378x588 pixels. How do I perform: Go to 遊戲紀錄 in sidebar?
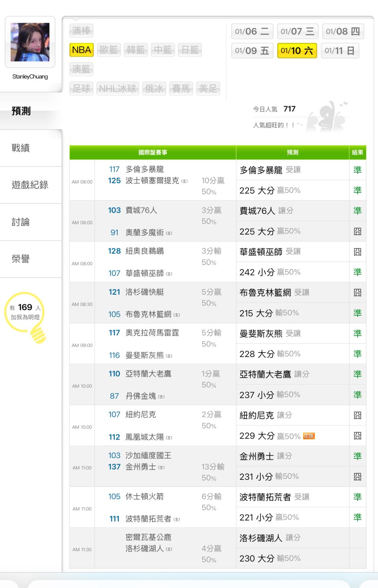point(30,185)
